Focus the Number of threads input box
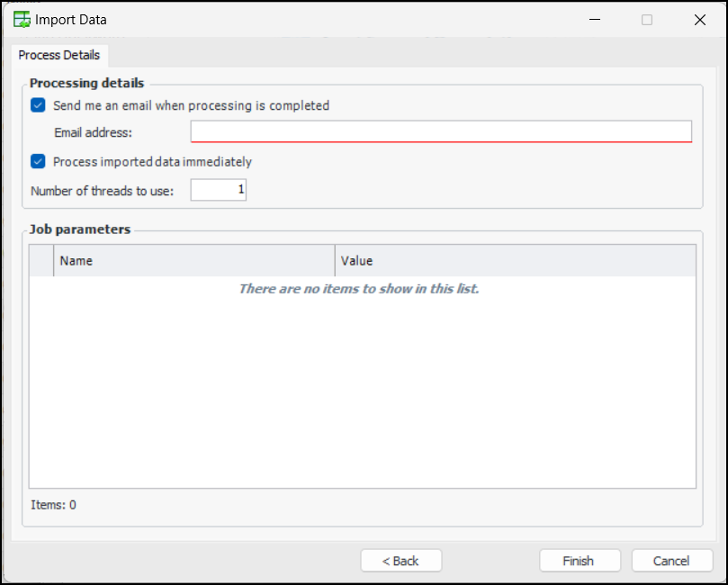 tap(218, 190)
